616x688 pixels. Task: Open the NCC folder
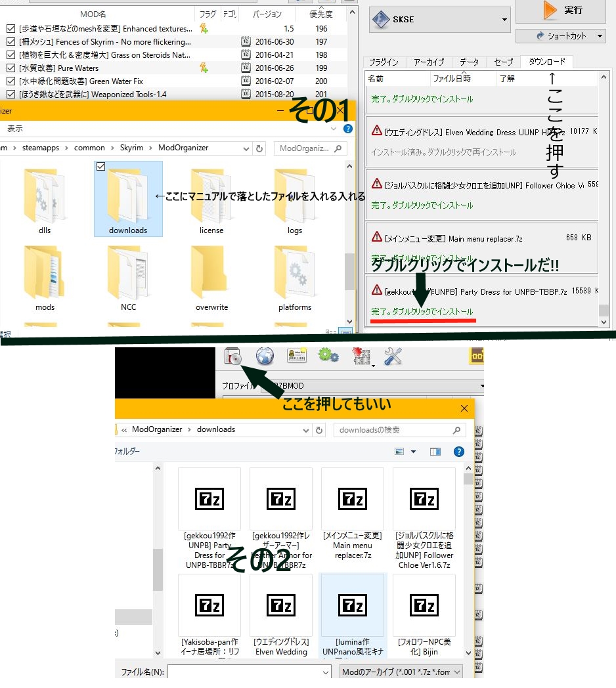(128, 278)
